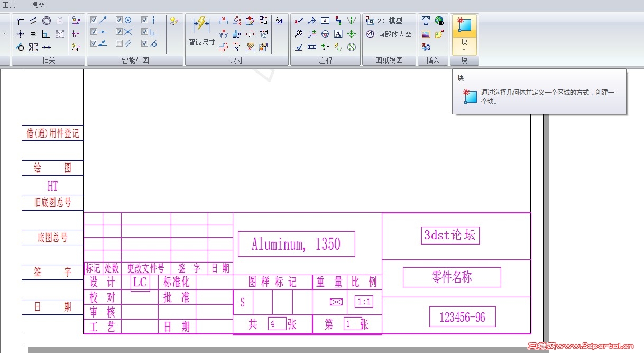Select the Aluminum, 1350 material text box
The image size is (644, 353).
click(x=296, y=244)
